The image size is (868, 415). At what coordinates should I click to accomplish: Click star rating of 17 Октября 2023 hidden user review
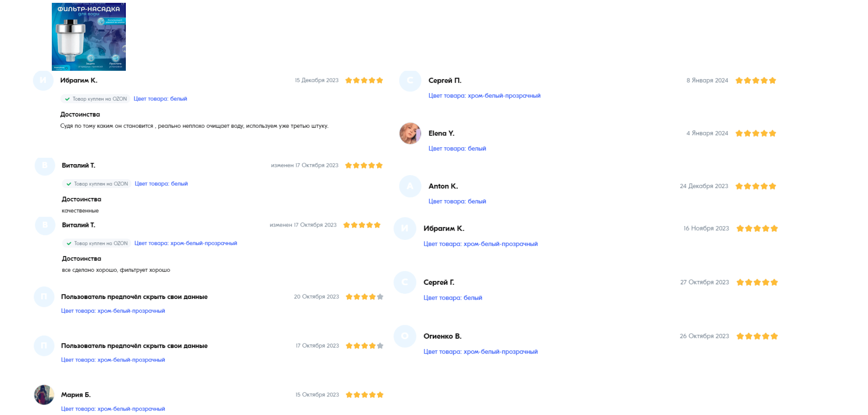365,346
